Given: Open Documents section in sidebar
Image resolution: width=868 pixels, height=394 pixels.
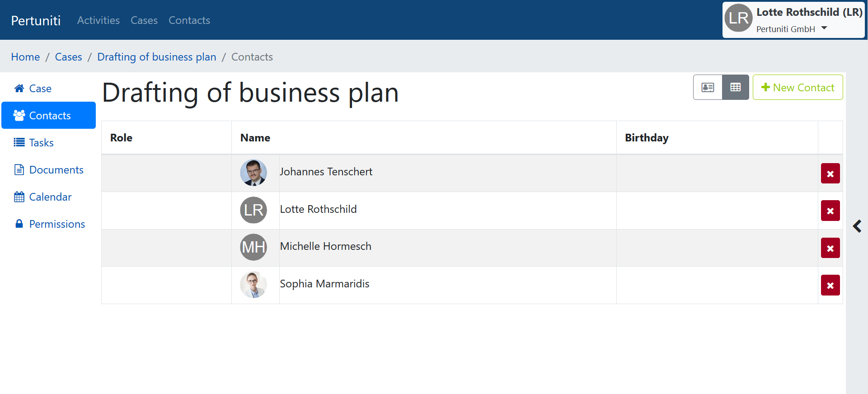Looking at the screenshot, I should coord(56,170).
